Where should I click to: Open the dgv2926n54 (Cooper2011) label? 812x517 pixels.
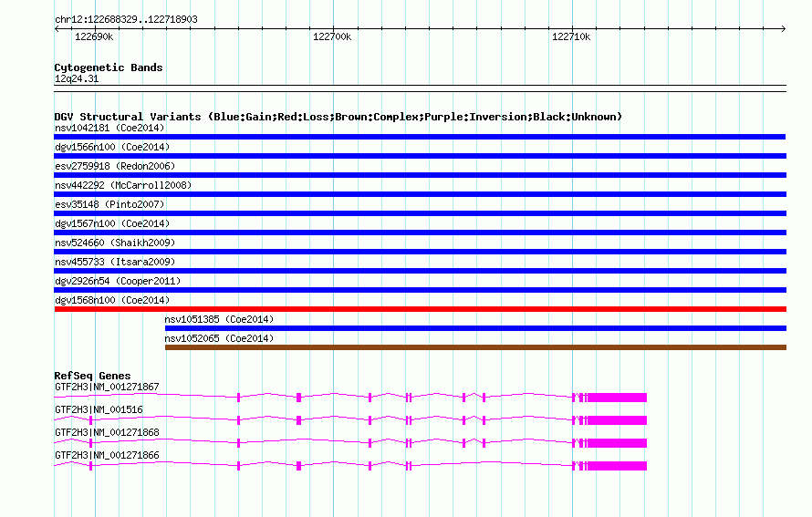[x=118, y=281]
